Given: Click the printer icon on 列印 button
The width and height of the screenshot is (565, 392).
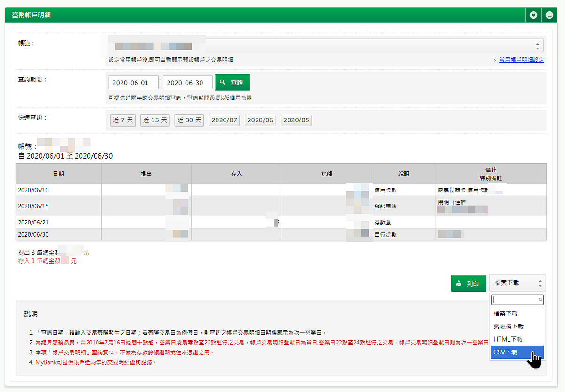Looking at the screenshot, I should tap(458, 284).
